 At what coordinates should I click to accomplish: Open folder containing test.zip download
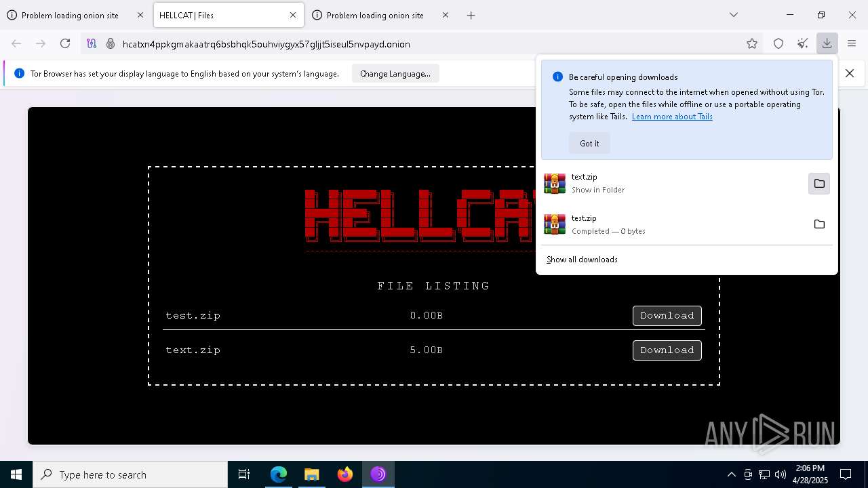[x=819, y=224]
